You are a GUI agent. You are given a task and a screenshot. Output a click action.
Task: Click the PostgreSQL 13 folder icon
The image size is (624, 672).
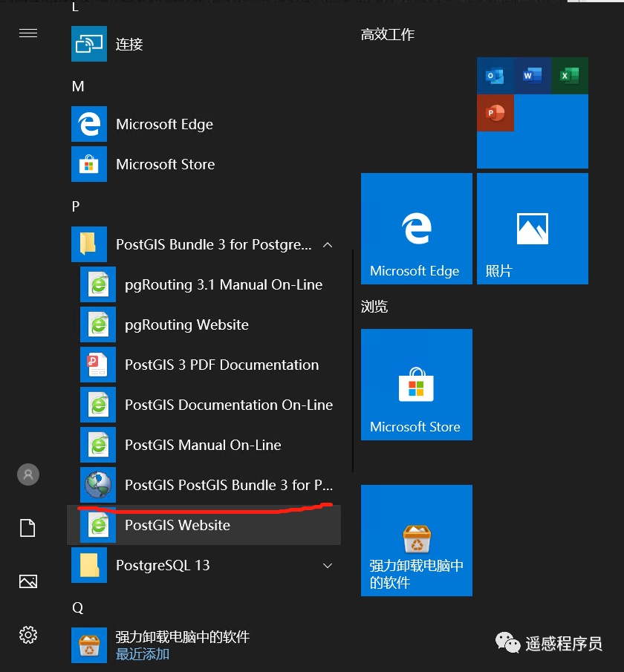coord(89,565)
